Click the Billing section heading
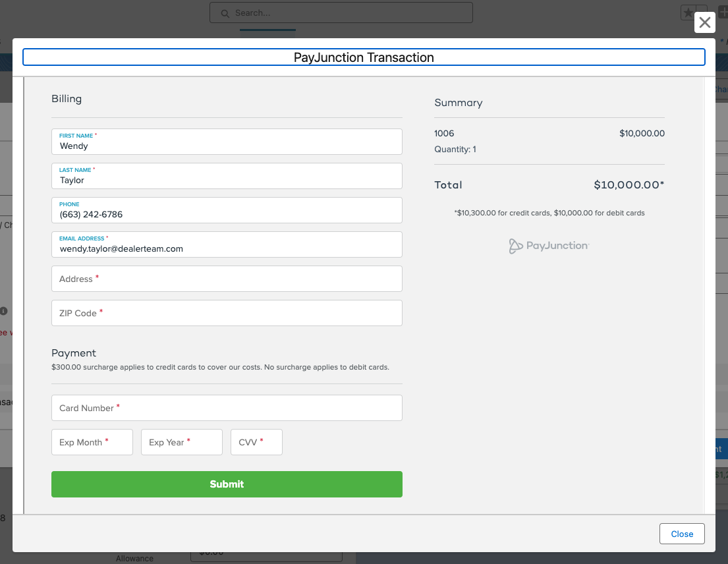Viewport: 728px width, 564px height. 67,98
